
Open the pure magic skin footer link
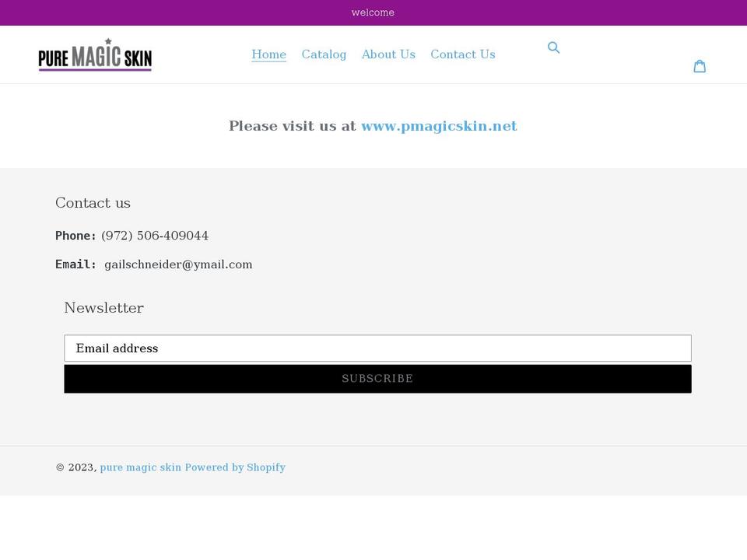coord(141,467)
